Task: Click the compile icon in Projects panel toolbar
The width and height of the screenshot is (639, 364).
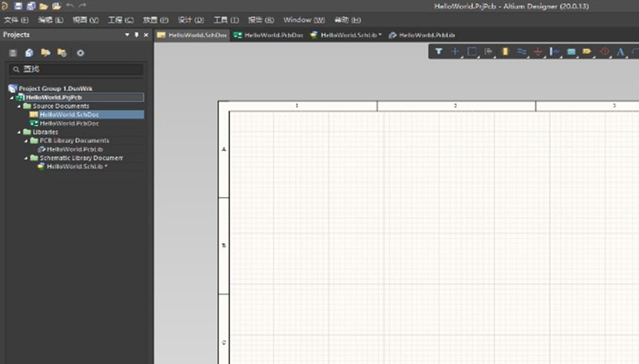Action: click(x=13, y=53)
